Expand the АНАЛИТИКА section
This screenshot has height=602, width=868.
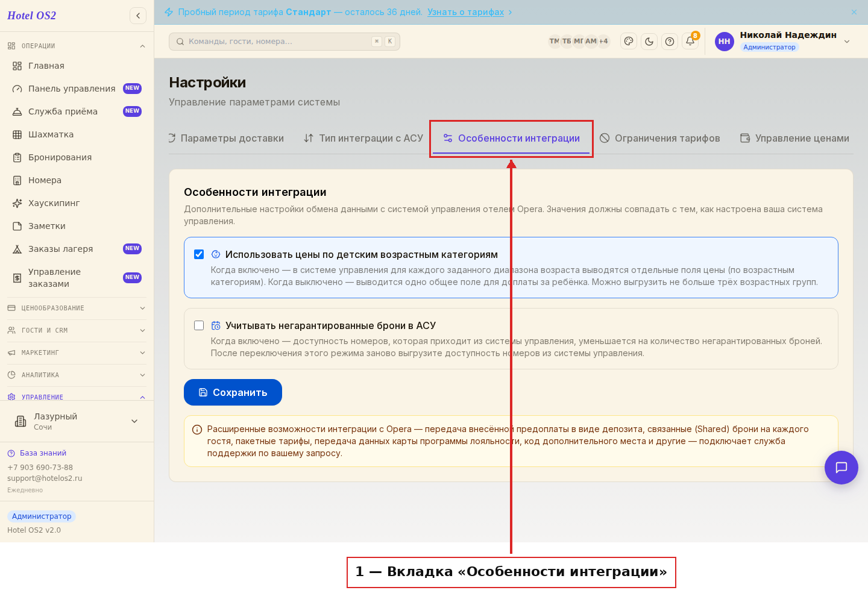[77, 375]
